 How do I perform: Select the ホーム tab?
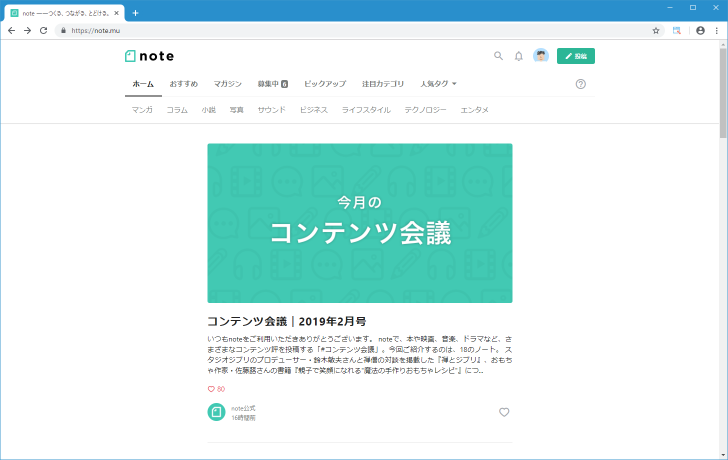click(143, 84)
